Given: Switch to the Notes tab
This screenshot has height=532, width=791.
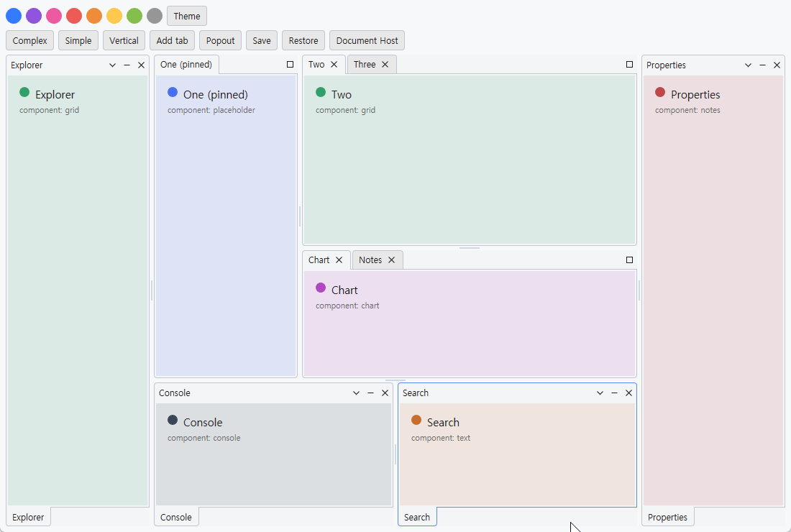Looking at the screenshot, I should point(370,260).
